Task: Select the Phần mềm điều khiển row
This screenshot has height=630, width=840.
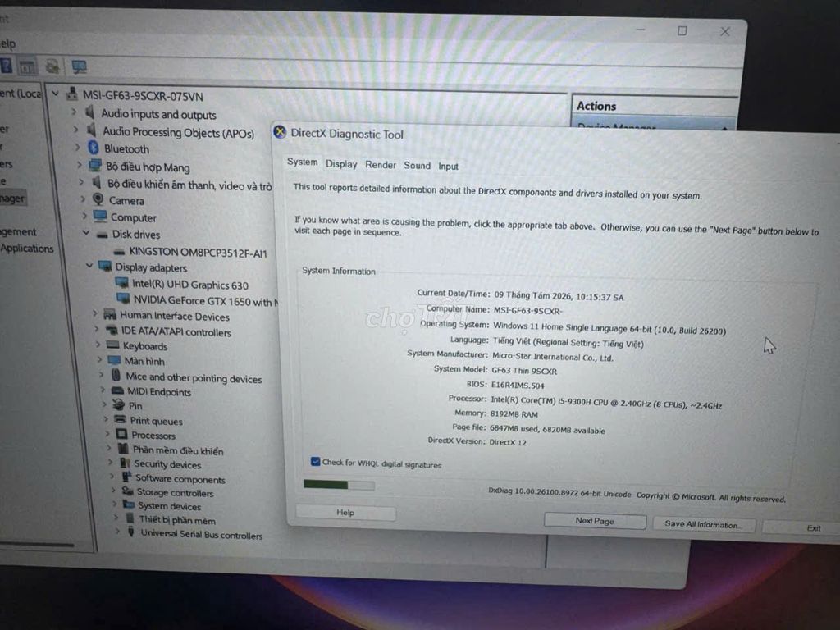Action: click(x=178, y=450)
